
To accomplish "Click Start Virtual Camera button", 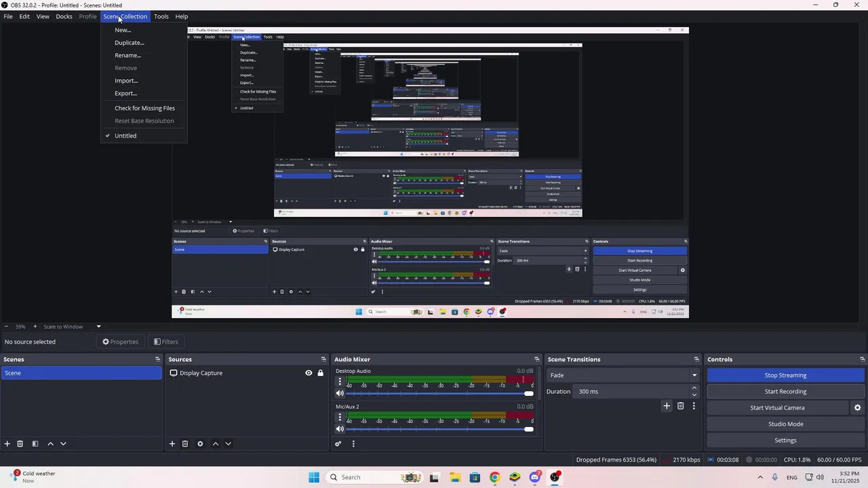I will (x=777, y=408).
